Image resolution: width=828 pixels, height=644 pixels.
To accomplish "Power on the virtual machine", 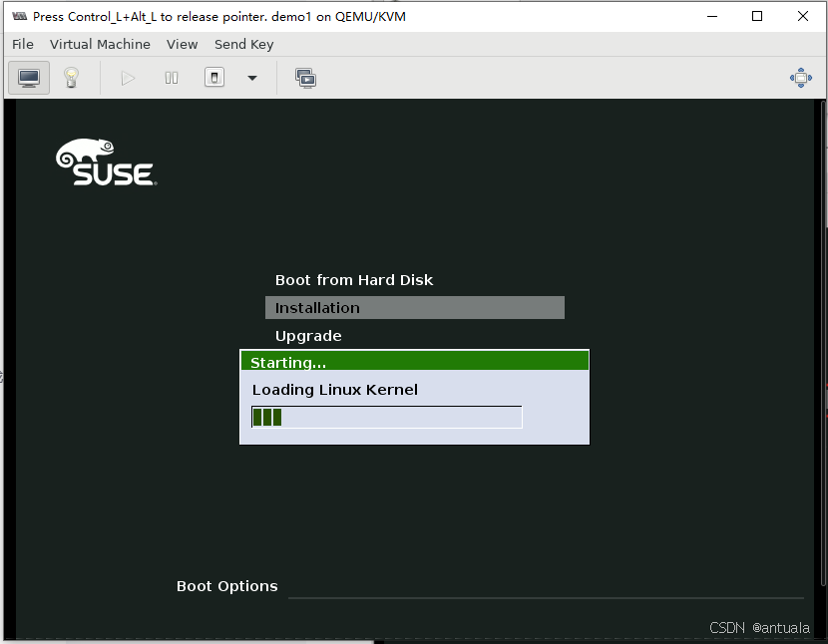I will coord(128,79).
